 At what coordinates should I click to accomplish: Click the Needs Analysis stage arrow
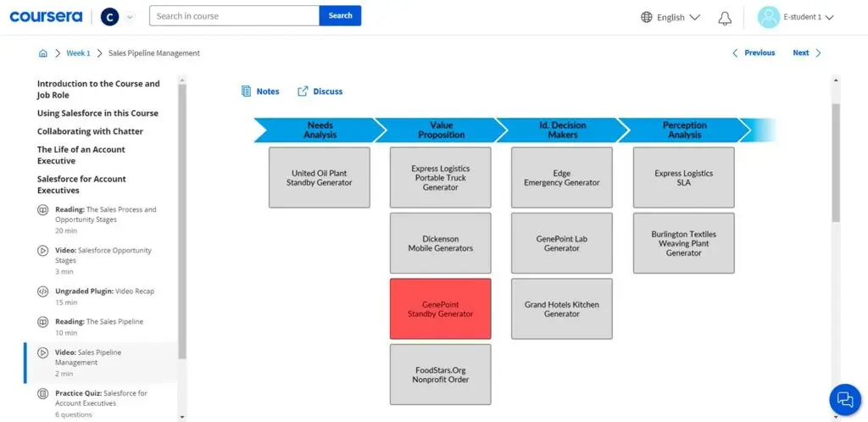[320, 130]
